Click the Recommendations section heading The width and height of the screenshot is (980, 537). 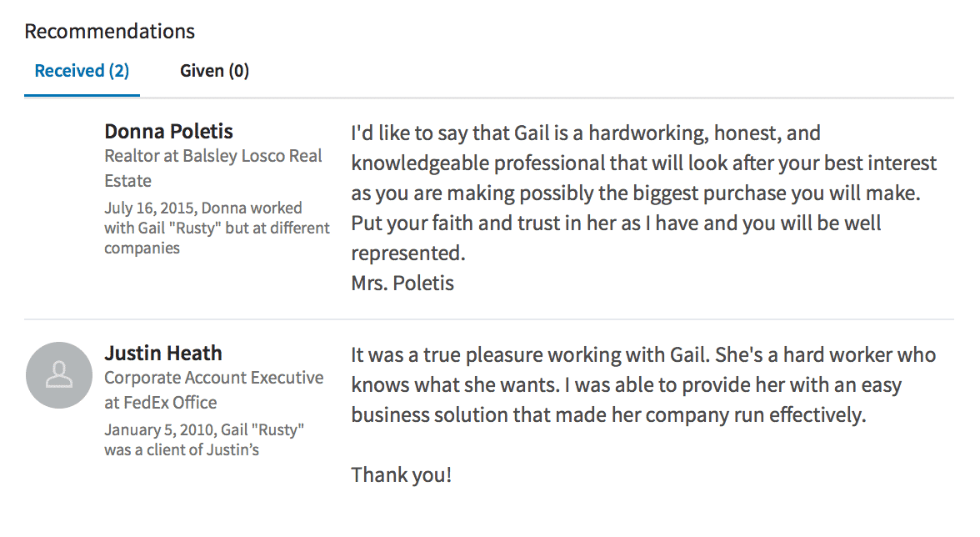[x=109, y=32]
